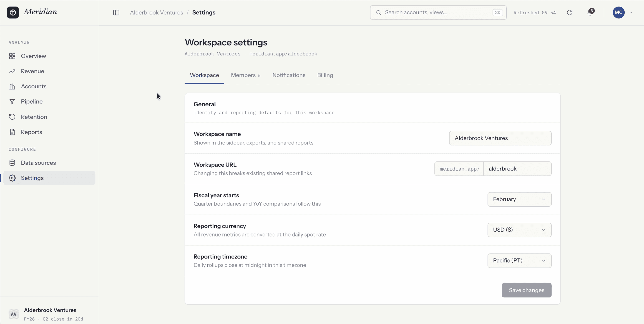The image size is (644, 324).
Task: Click the ⌘K shortcut badge
Action: click(498, 12)
